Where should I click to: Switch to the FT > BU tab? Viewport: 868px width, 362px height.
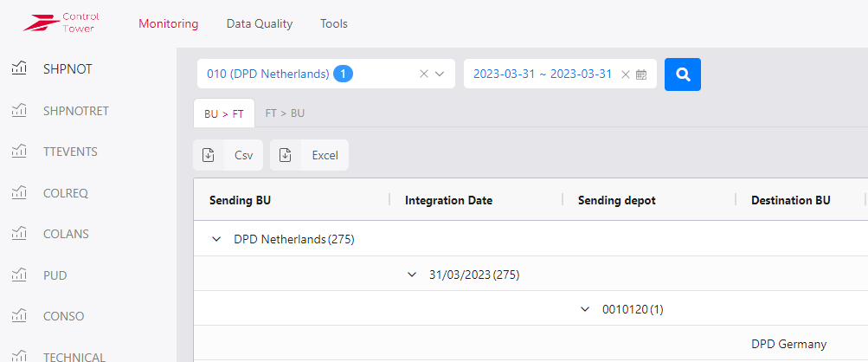285,113
